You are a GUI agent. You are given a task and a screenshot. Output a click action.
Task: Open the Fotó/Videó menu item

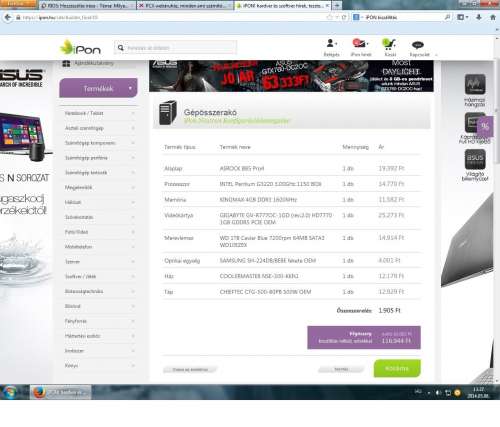[76, 232]
